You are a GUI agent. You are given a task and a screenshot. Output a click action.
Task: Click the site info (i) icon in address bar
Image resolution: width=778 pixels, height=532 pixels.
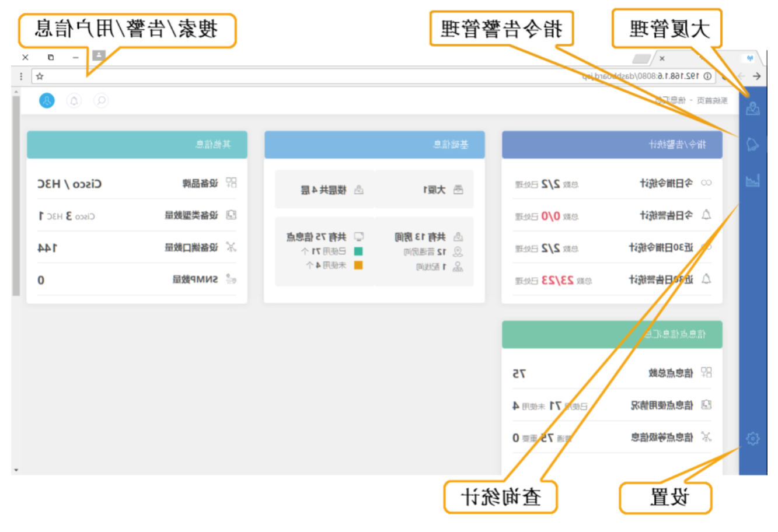pyautogui.click(x=707, y=76)
